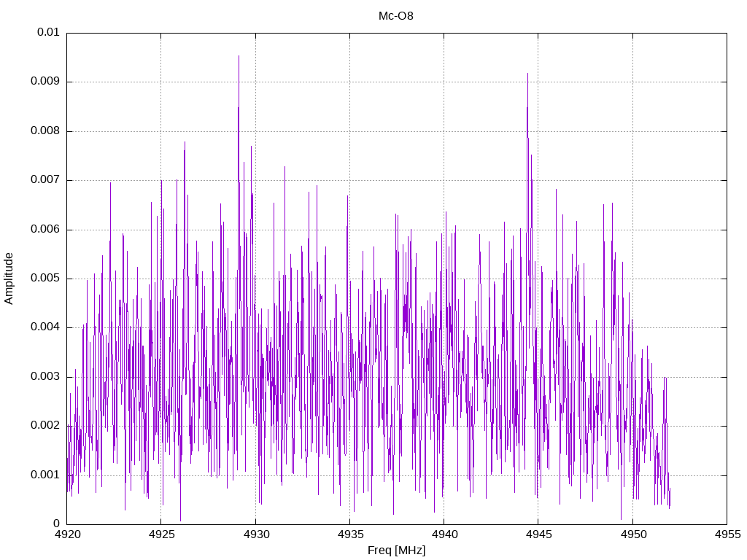Click the 4935 x-axis tick label

pos(350,534)
